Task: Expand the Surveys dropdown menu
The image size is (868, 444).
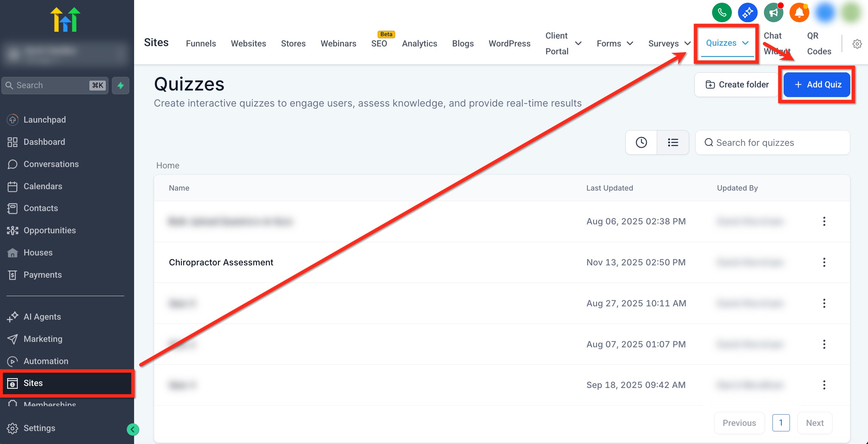Action: click(669, 43)
